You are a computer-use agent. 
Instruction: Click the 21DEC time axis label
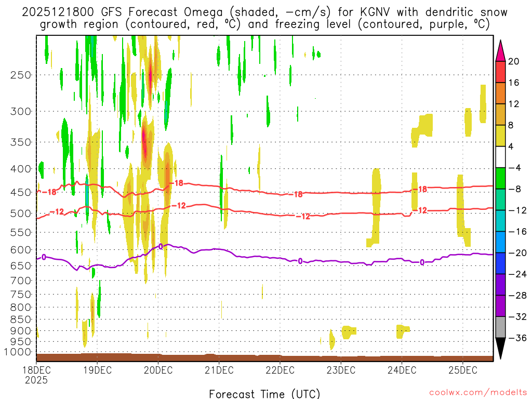click(219, 370)
